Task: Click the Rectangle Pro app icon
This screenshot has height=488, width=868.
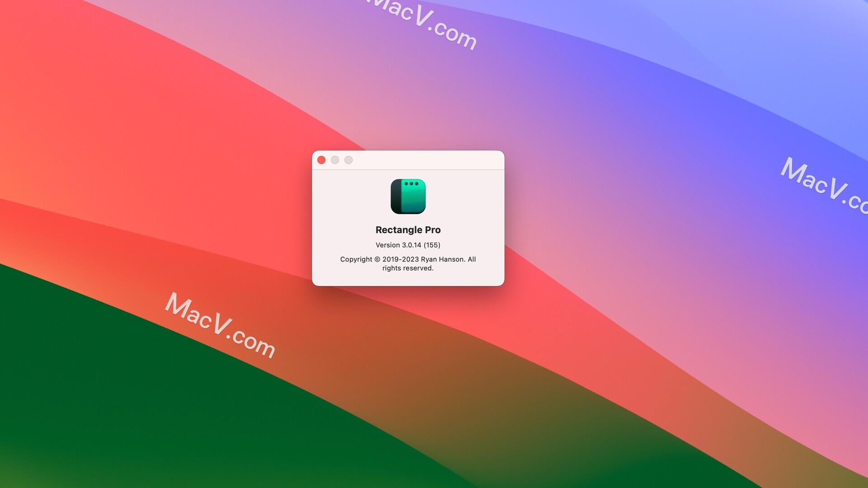Action: (408, 196)
